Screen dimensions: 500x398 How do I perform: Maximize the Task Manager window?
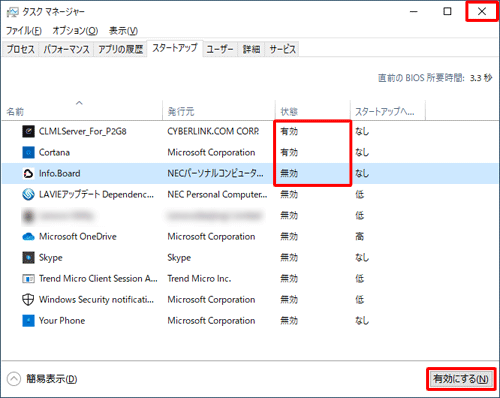point(447,12)
